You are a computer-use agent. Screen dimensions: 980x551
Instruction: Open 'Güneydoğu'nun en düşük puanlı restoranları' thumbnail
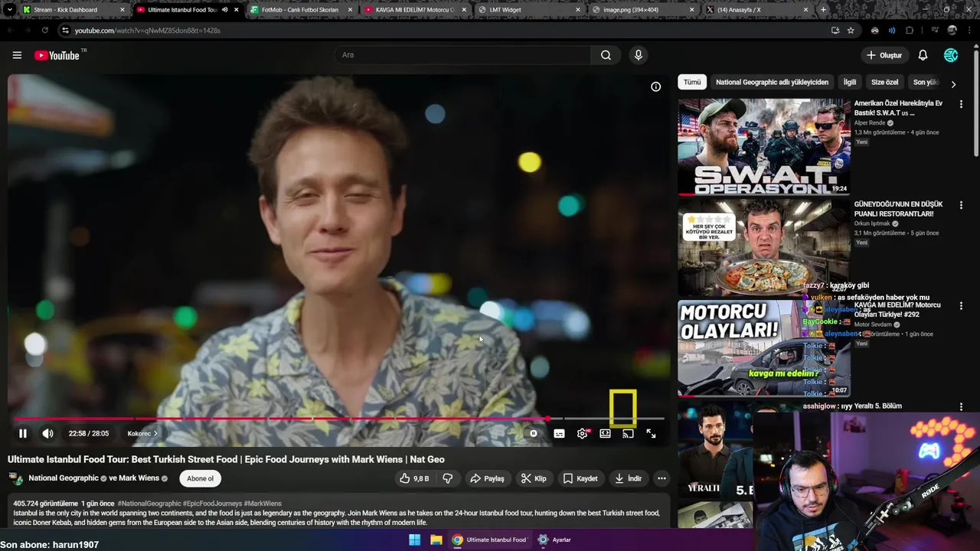tap(763, 247)
